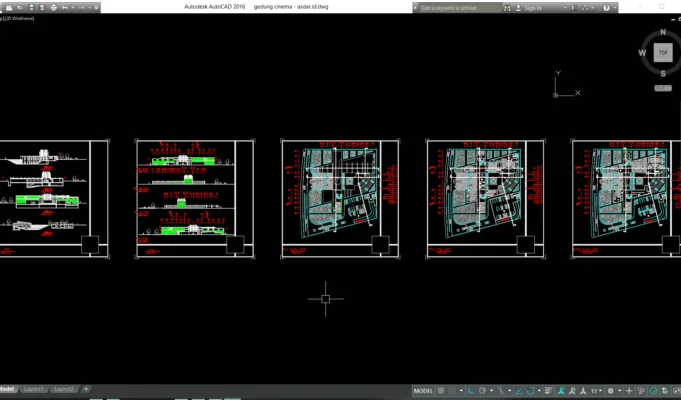Save the current drawing
The image size is (681, 400).
coord(31,7)
